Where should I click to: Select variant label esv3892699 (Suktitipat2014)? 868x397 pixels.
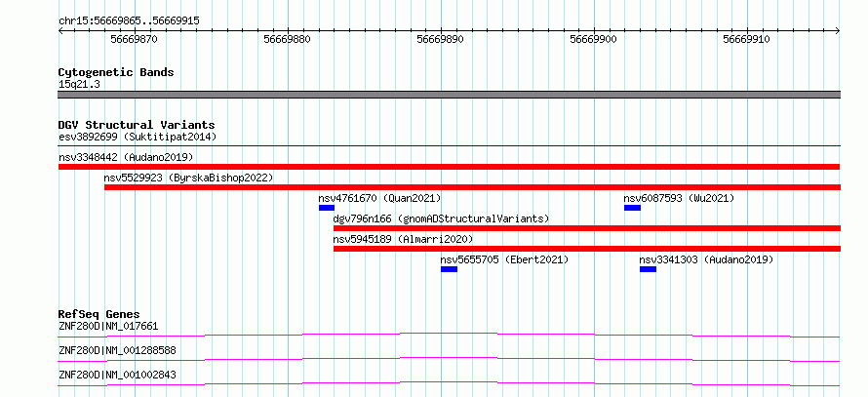(138, 137)
